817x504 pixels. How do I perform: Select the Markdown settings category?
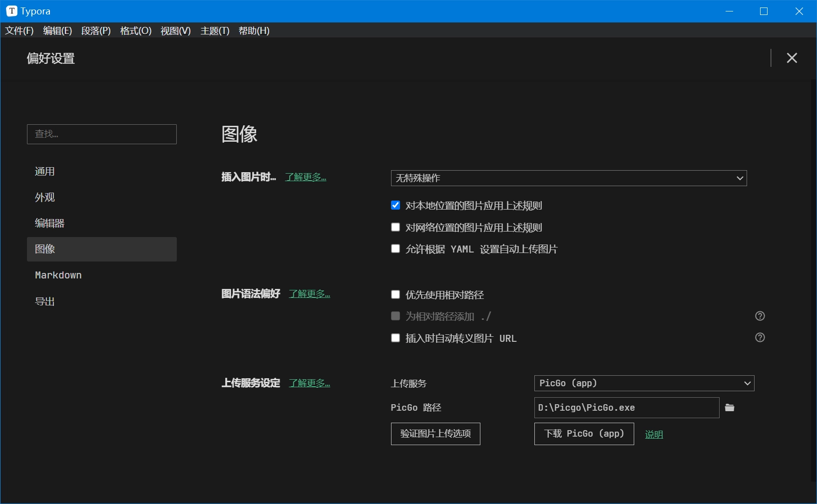102,275
